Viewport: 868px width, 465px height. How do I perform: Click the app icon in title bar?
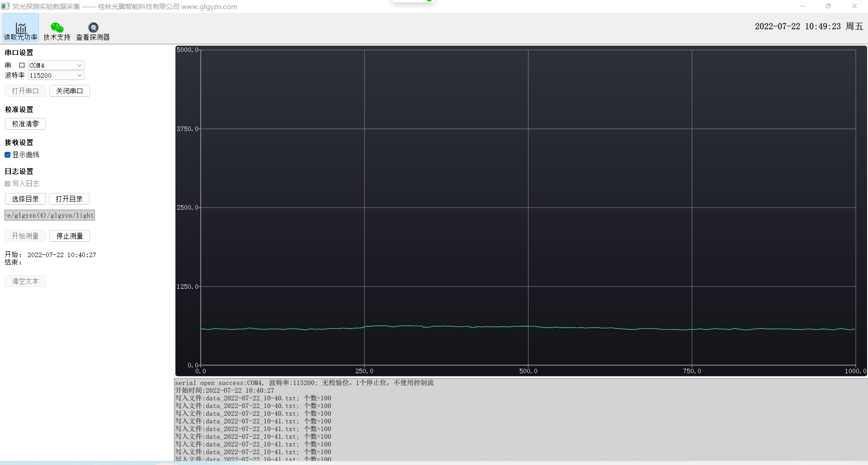tap(5, 6)
